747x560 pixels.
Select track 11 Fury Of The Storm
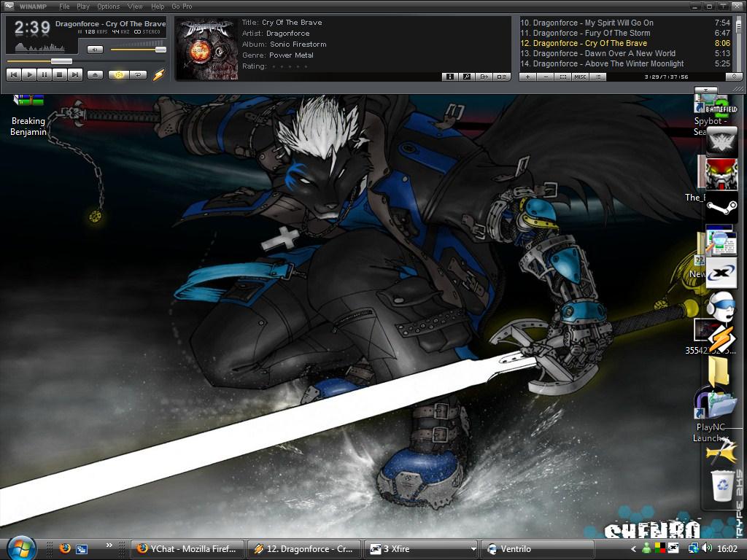pos(625,33)
